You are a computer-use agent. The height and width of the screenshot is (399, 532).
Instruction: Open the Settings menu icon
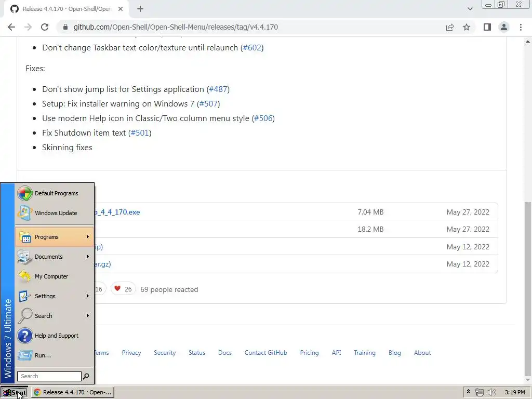[x=25, y=296]
